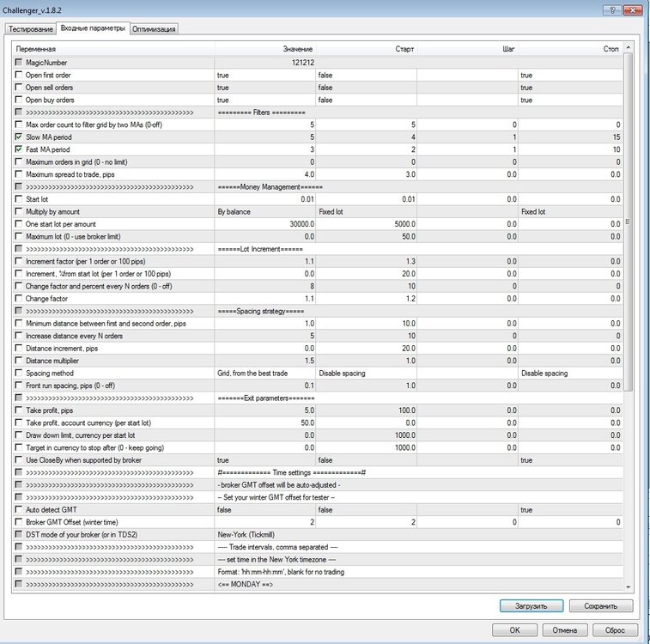Screen dimensions: 650x644
Task: Enable the Open sell orders checkbox
Action: tap(18, 87)
